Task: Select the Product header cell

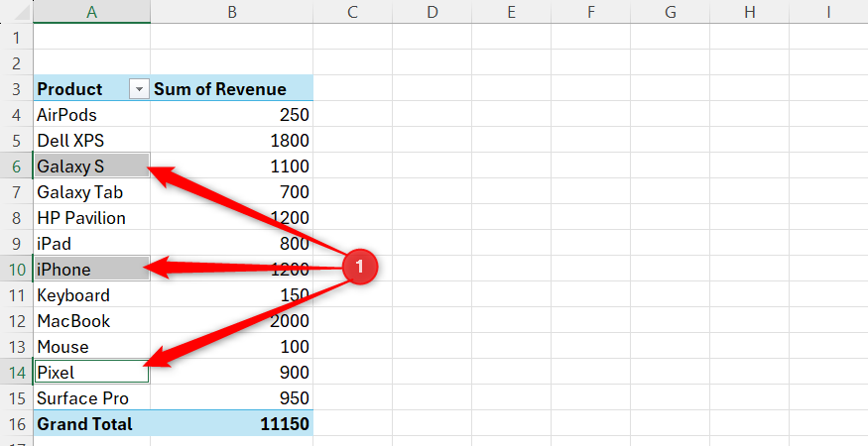Action: click(x=92, y=88)
